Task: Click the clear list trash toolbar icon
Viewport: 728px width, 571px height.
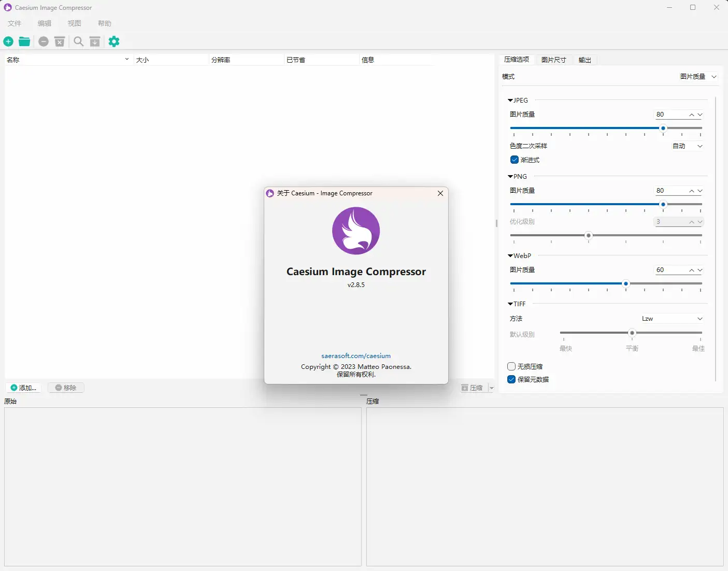Action: (60, 41)
